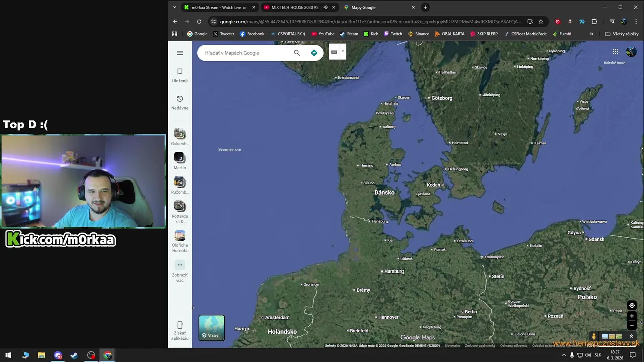
Task: Open the CSFloat MarbleFade bookmark
Action: pyautogui.click(x=525, y=34)
